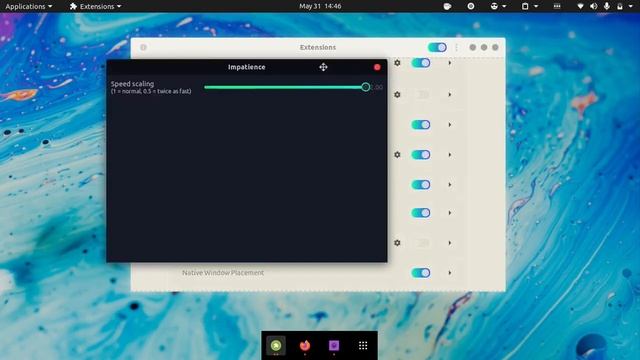Image resolution: width=640 pixels, height=360 pixels.
Task: Expand the row directly above Native Window Placement
Action: [450, 243]
